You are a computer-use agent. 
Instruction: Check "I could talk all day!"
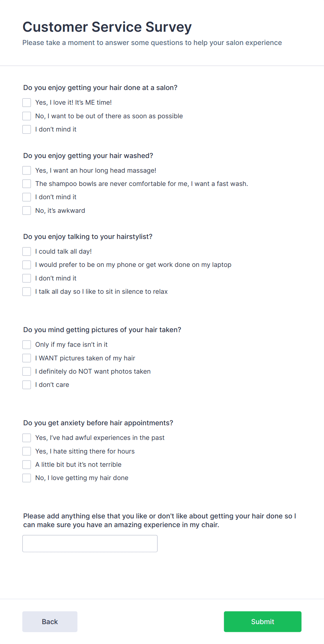click(x=26, y=251)
